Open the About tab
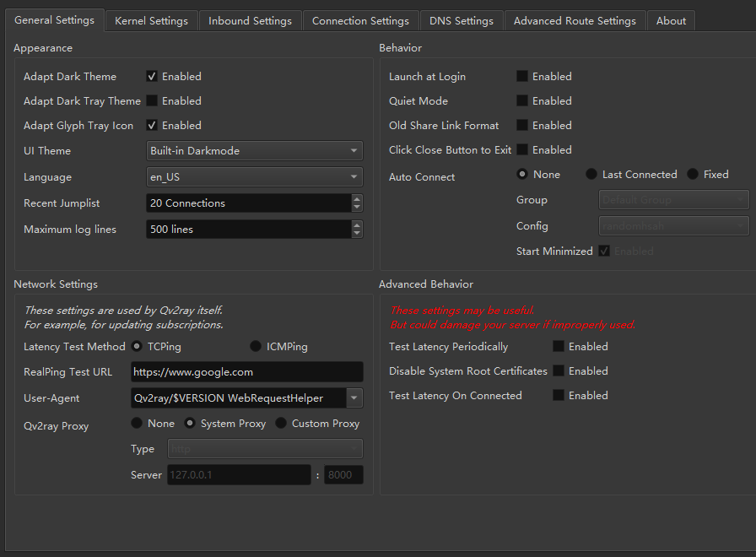756x557 pixels. click(671, 21)
